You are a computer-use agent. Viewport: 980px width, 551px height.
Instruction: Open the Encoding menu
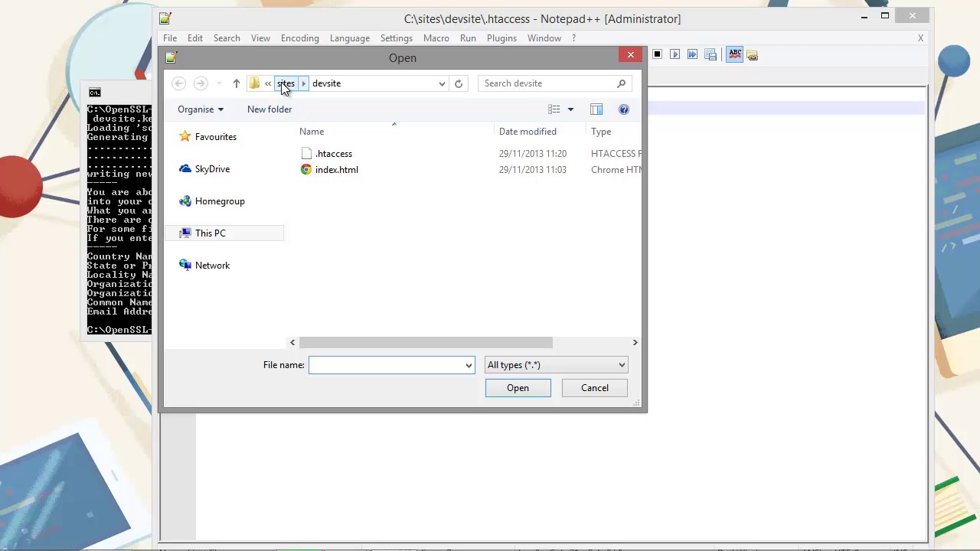(300, 37)
